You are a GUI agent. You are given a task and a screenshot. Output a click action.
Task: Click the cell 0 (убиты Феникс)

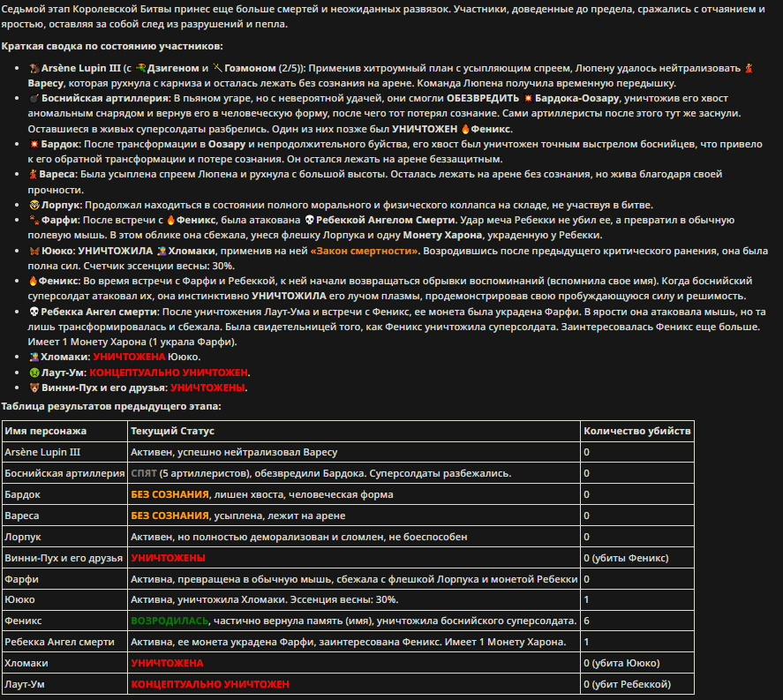point(637,558)
